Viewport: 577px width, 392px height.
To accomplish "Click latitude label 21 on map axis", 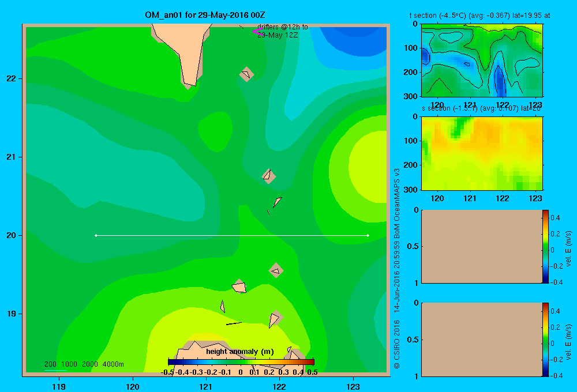I will point(12,157).
